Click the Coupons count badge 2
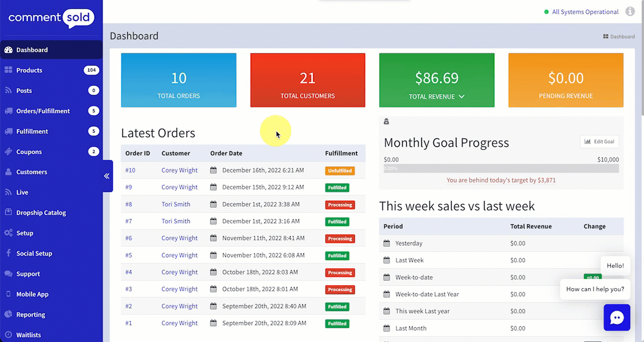Image resolution: width=644 pixels, height=342 pixels. click(93, 152)
